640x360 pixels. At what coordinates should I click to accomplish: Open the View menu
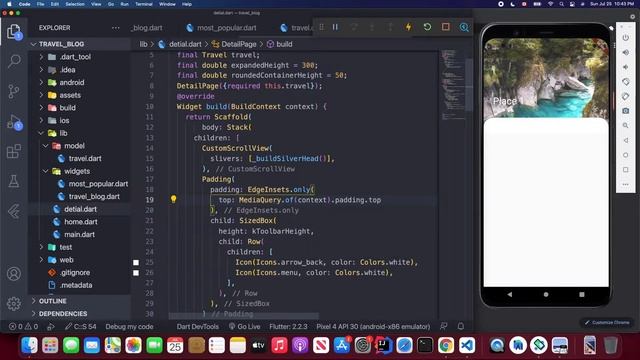click(96, 4)
